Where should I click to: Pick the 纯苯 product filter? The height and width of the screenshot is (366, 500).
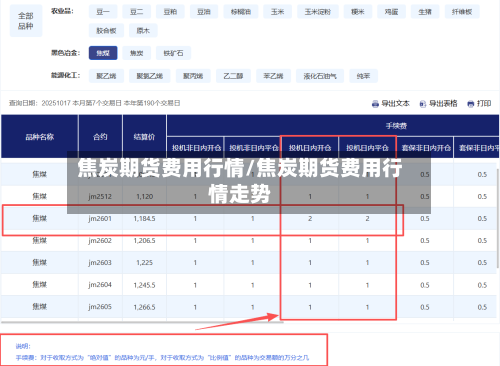tap(363, 76)
